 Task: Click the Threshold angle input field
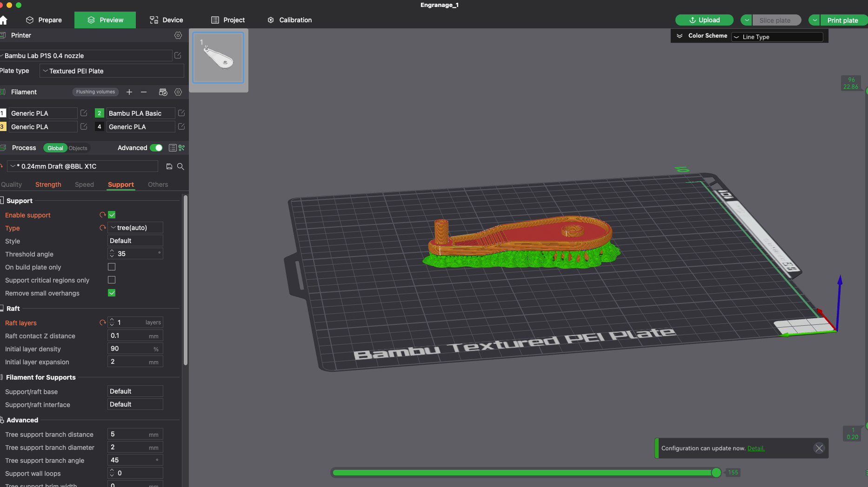coord(135,254)
